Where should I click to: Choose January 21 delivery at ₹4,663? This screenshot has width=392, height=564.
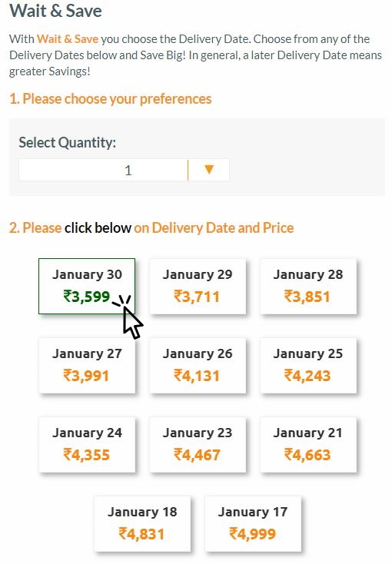[x=308, y=444]
